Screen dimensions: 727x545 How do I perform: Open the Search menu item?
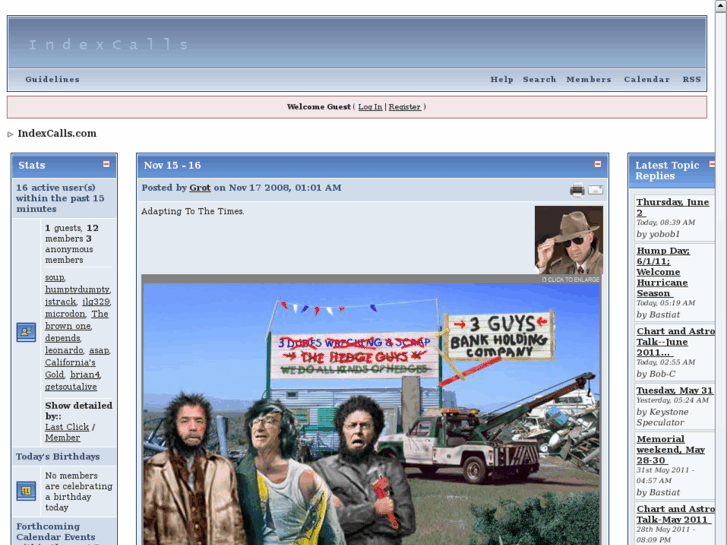click(539, 79)
